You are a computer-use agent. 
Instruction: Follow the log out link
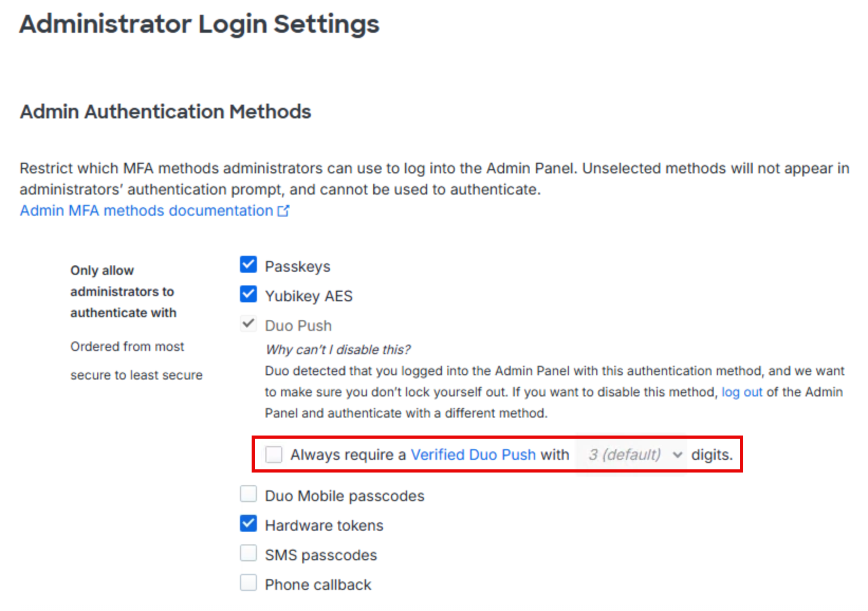pos(742,392)
